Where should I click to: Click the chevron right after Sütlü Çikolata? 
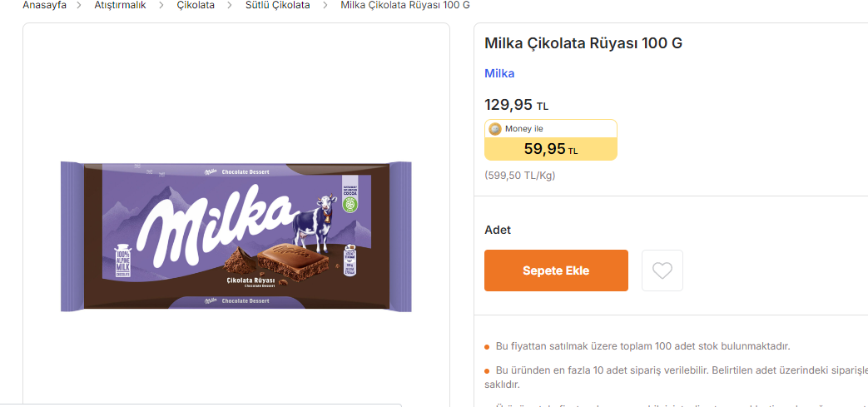(325, 5)
